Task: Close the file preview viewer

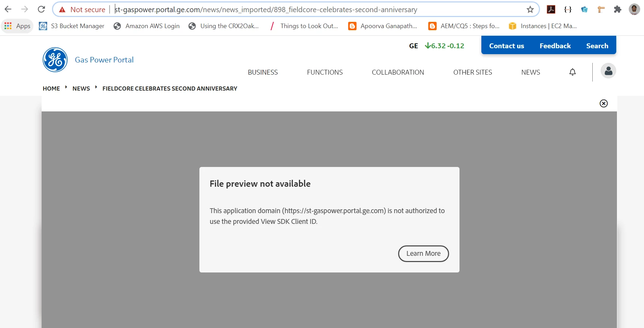Action: coord(603,103)
